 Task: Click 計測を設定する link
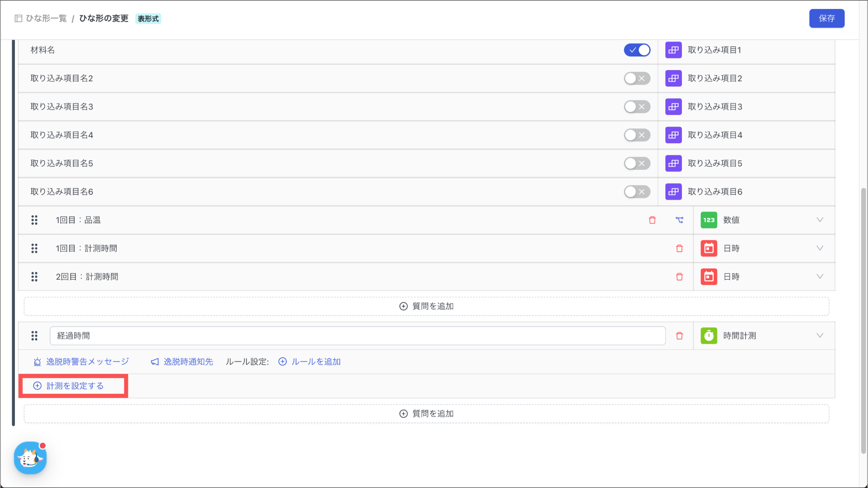[x=74, y=386]
